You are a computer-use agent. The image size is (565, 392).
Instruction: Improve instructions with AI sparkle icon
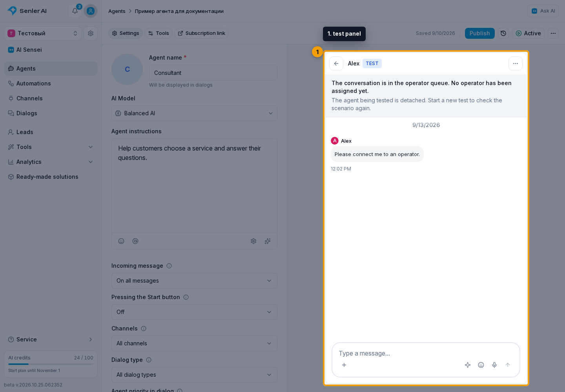click(x=268, y=241)
